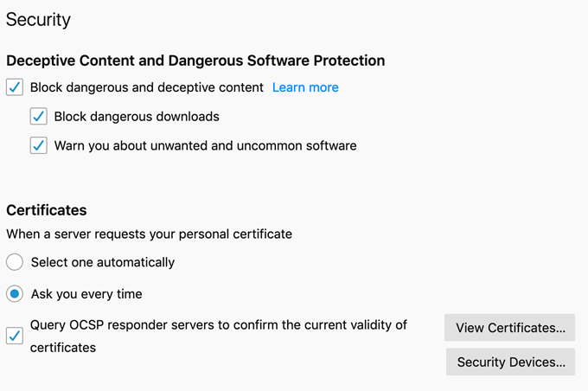Image resolution: width=588 pixels, height=391 pixels.
Task: Toggle the Query OCSP responder servers checkbox
Action: point(15,336)
